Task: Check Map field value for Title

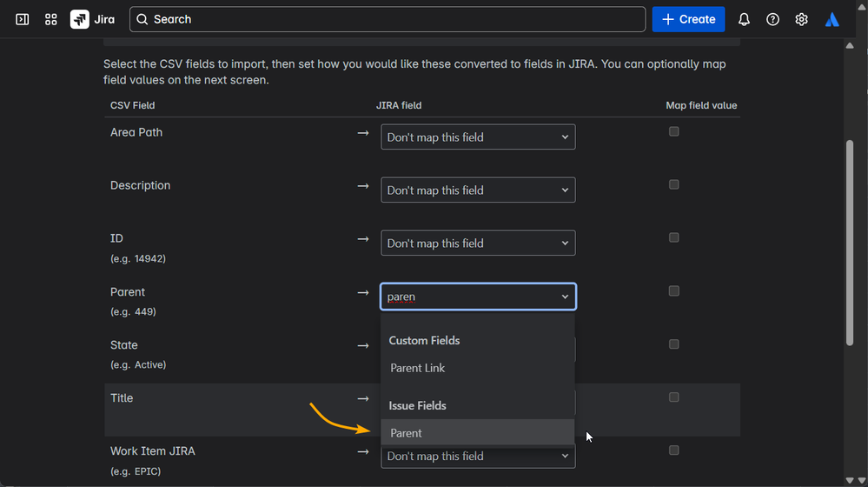Action: [673, 397]
